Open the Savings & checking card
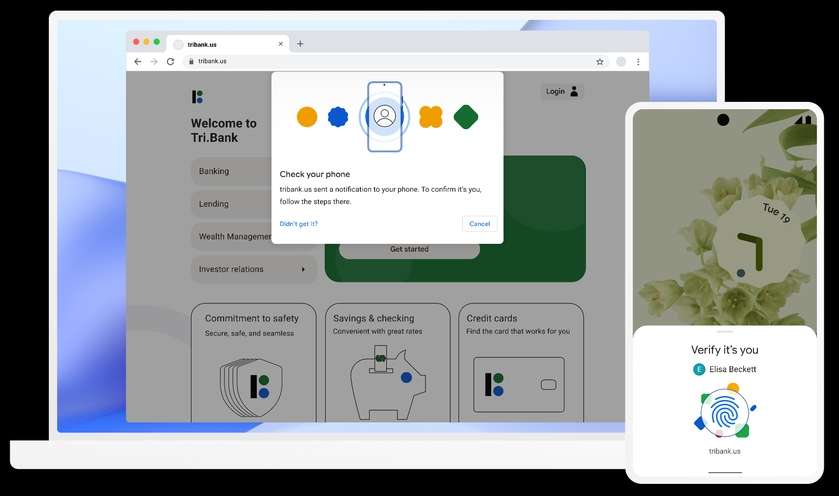The width and height of the screenshot is (839, 496). point(388,363)
